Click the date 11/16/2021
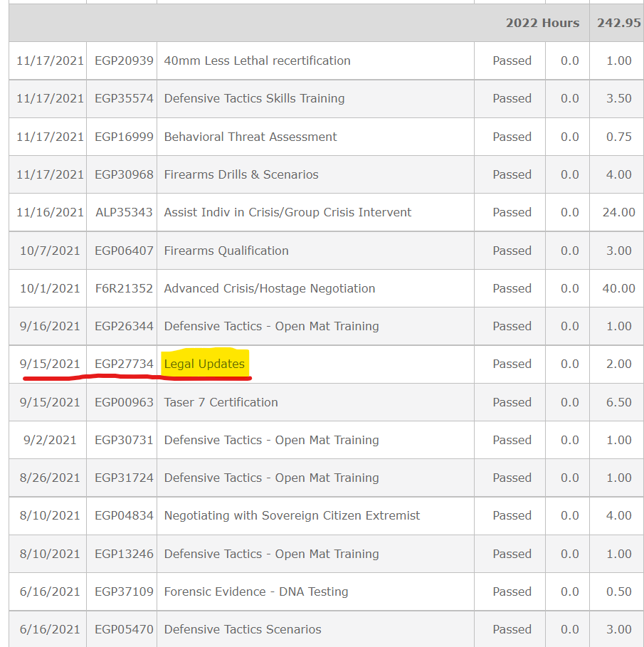This screenshot has height=647, width=644. tap(47, 212)
